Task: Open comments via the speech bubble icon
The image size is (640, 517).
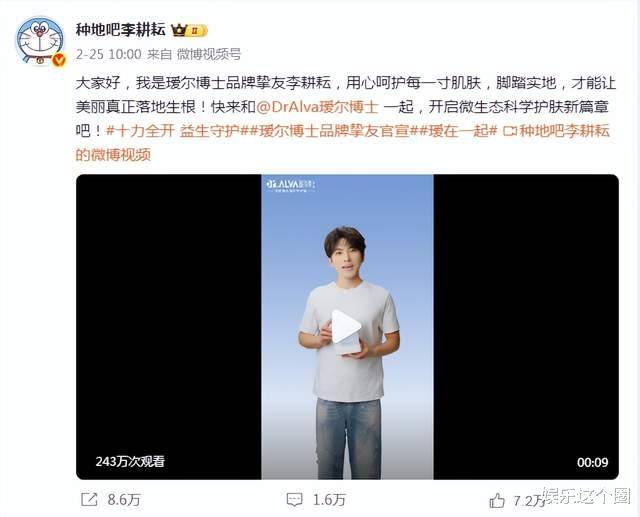Action: pos(295,500)
